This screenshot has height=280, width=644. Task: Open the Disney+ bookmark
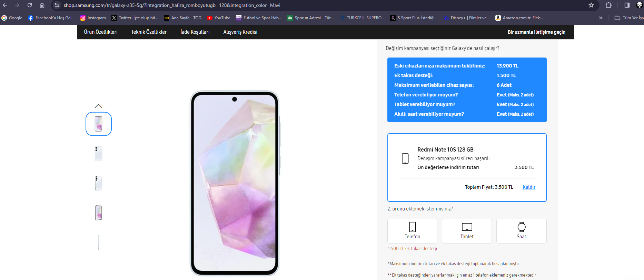467,18
